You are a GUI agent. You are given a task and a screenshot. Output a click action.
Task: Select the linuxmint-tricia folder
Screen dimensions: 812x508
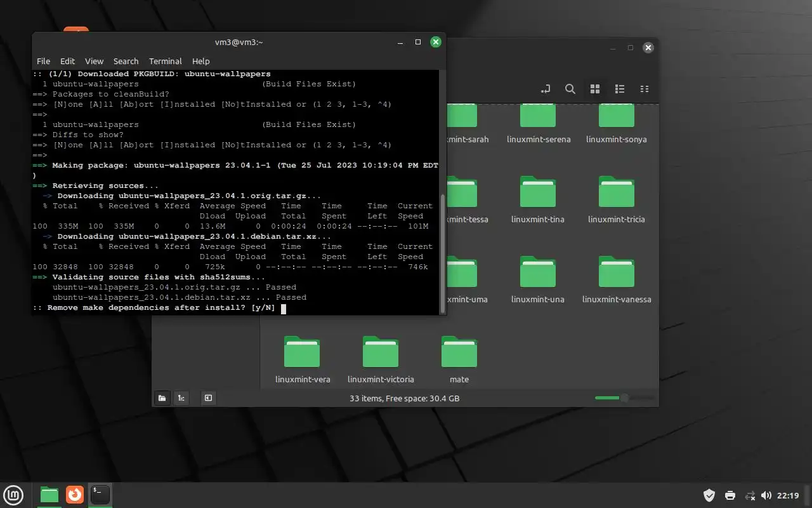[617, 200]
